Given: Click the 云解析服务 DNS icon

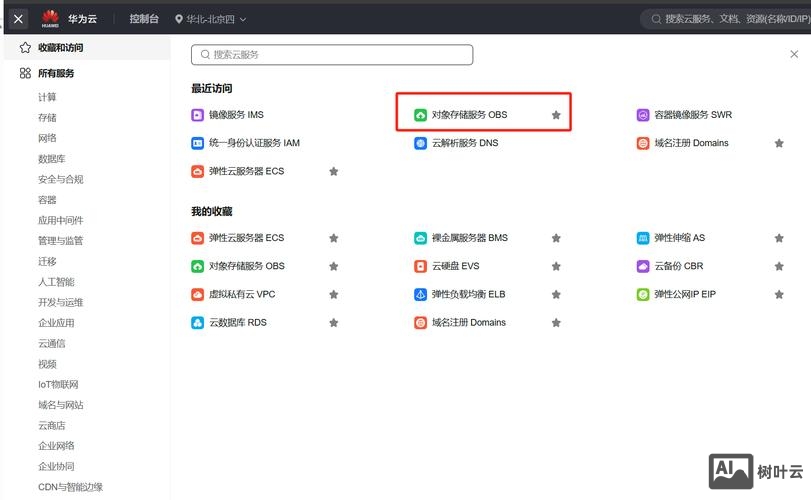Looking at the screenshot, I should click(421, 143).
